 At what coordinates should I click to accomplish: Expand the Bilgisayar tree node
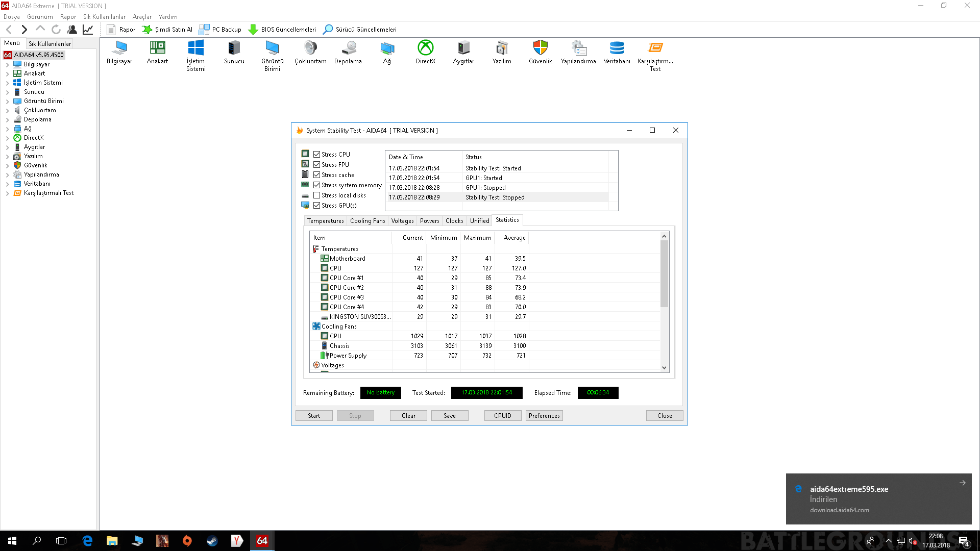(7, 64)
